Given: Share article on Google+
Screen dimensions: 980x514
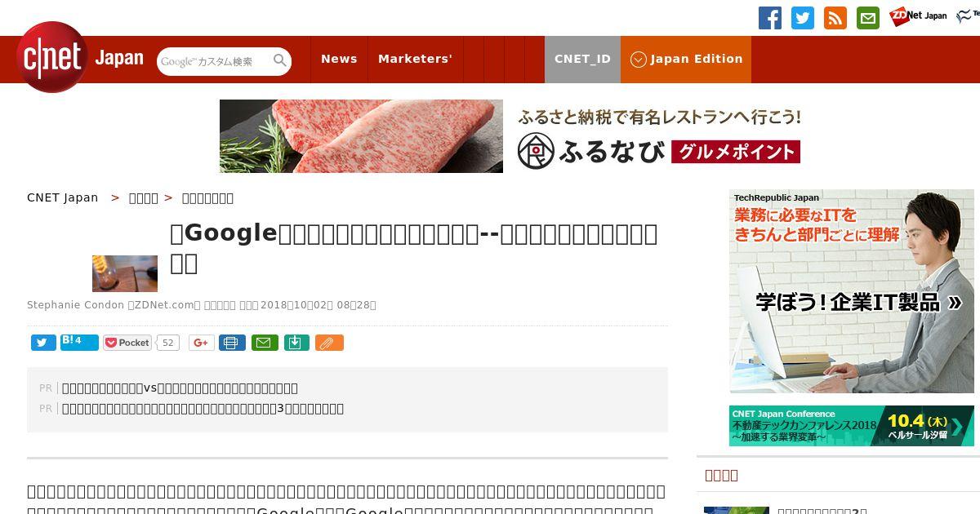Looking at the screenshot, I should pos(202,343).
